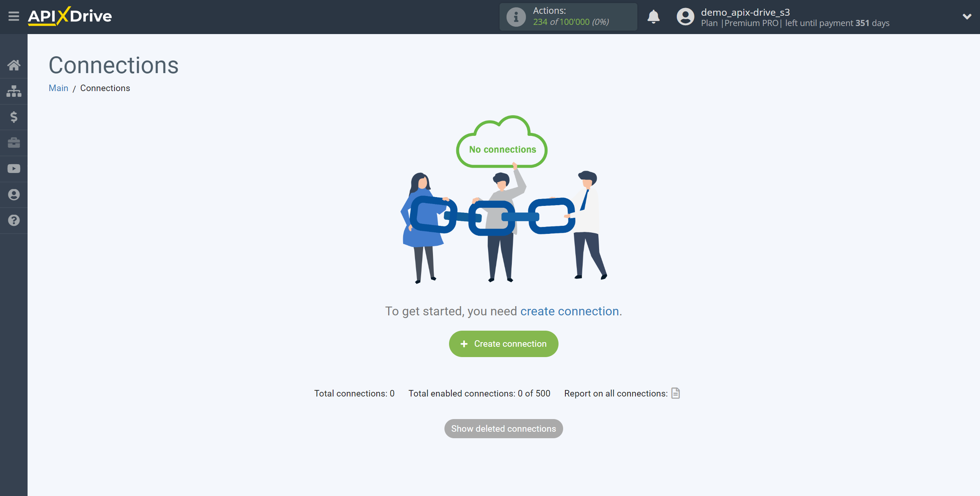Open the sitemap/overview icon
Screen dimensions: 980x496
pos(13,91)
